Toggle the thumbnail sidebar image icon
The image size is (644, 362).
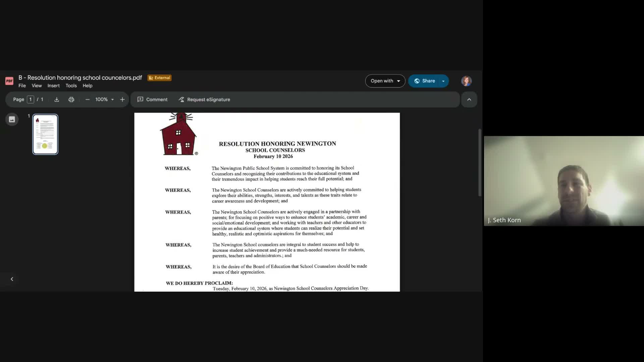coord(12,119)
